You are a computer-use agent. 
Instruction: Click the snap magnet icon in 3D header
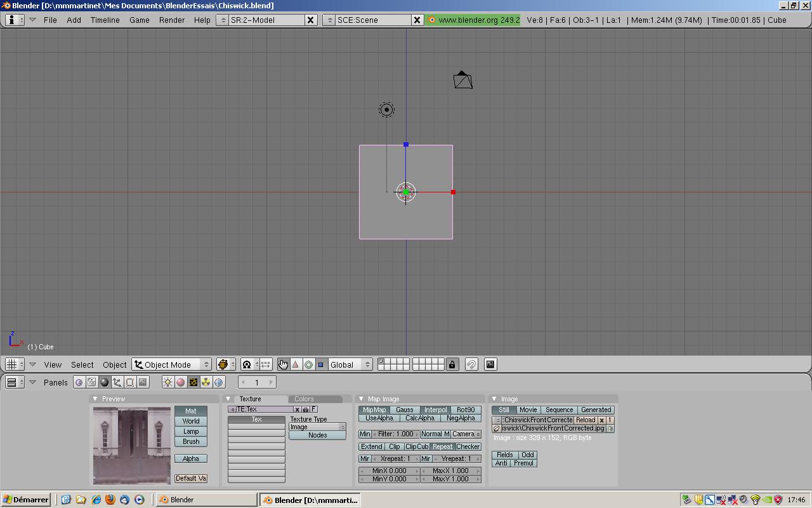471,364
